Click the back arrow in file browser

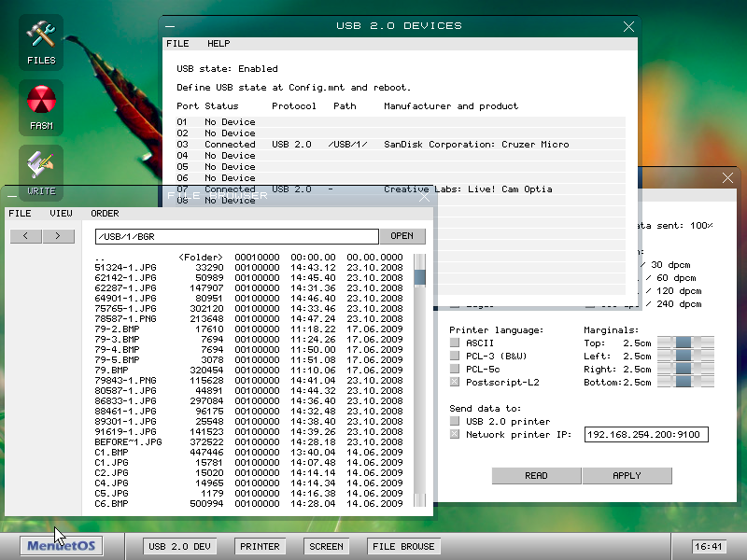click(25, 236)
